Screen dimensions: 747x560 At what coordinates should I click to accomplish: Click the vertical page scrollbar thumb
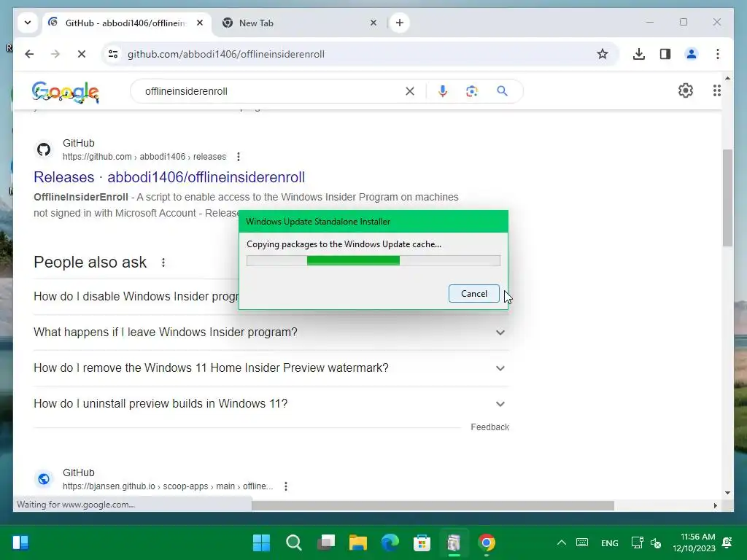(727, 198)
